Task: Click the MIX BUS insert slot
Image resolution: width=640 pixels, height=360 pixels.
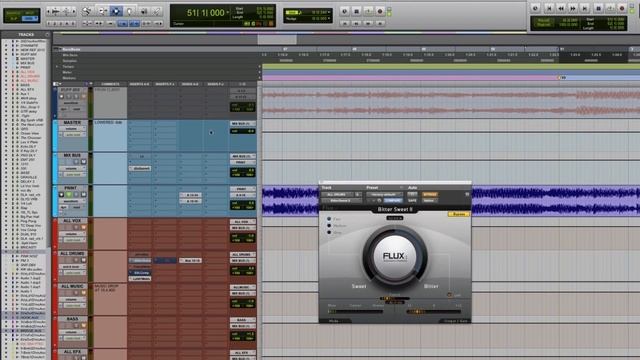Action: [x=140, y=168]
